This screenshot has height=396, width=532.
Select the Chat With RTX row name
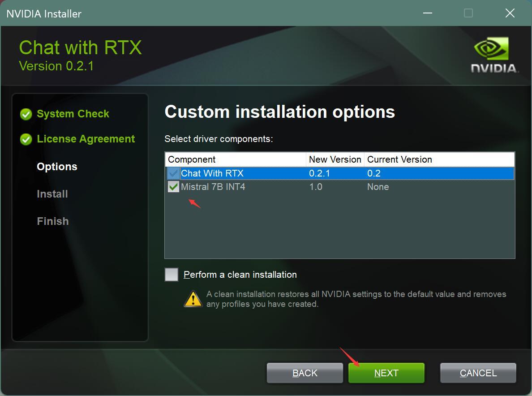pos(212,173)
